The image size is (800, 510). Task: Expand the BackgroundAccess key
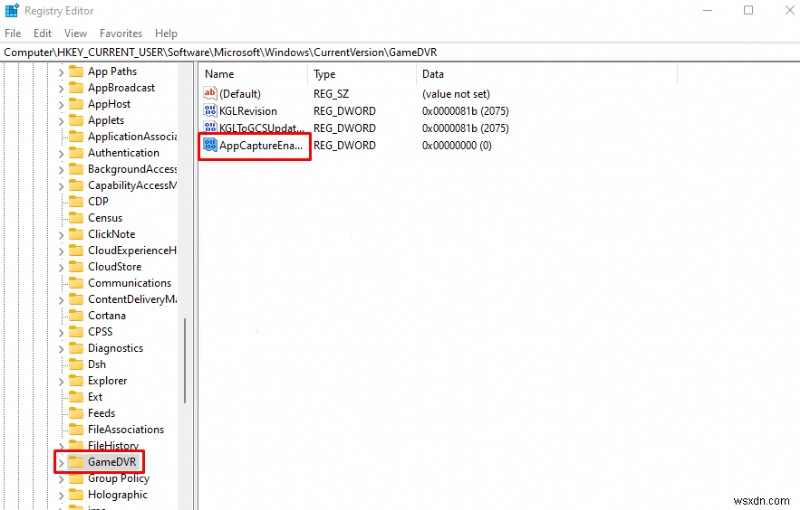click(61, 170)
